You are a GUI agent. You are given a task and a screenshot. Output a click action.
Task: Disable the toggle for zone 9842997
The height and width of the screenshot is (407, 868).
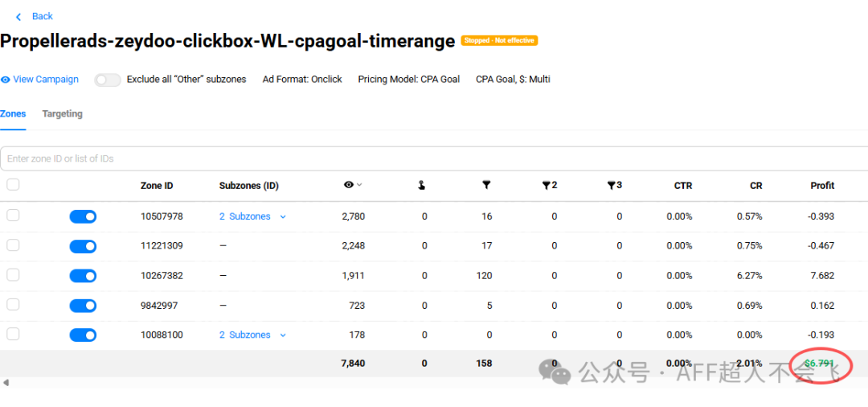click(x=83, y=306)
